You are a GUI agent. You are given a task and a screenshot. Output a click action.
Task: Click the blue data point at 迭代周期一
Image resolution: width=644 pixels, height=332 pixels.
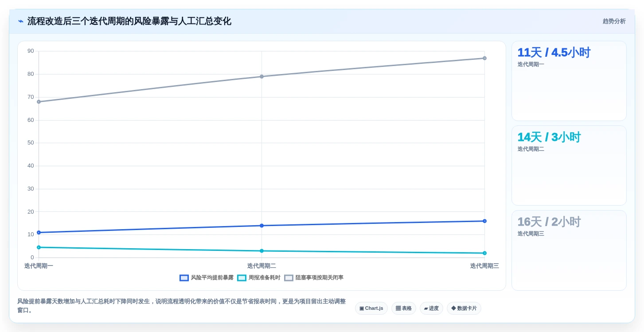pyautogui.click(x=39, y=233)
